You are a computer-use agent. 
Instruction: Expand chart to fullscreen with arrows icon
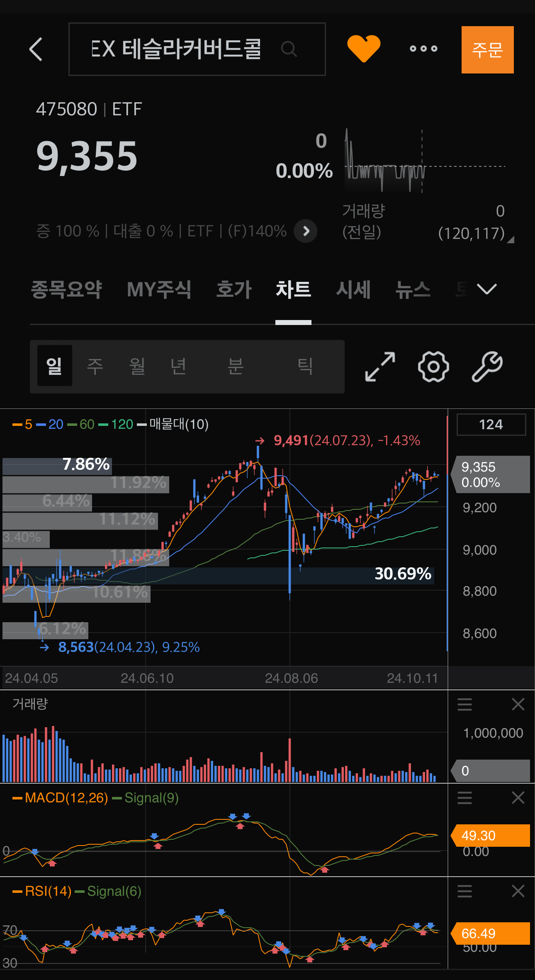380,367
